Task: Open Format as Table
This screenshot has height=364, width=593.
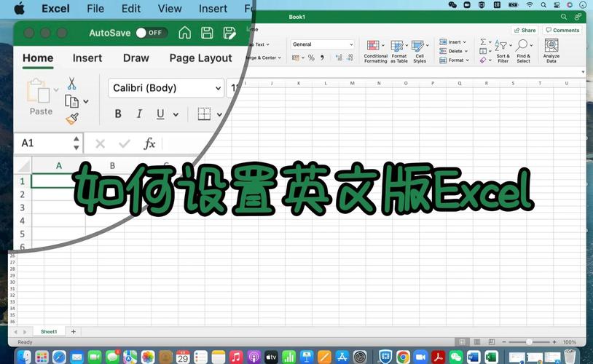Action: click(398, 52)
